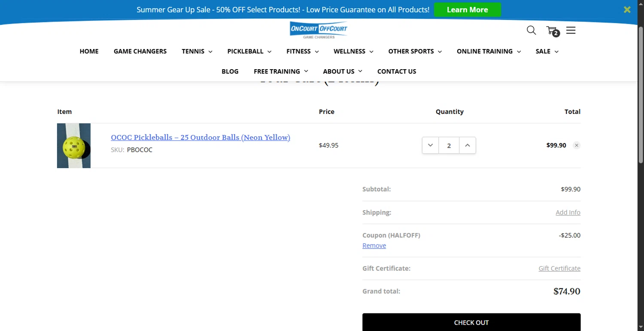644x331 pixels.
Task: Click the unit price $49.95
Action: (328, 145)
